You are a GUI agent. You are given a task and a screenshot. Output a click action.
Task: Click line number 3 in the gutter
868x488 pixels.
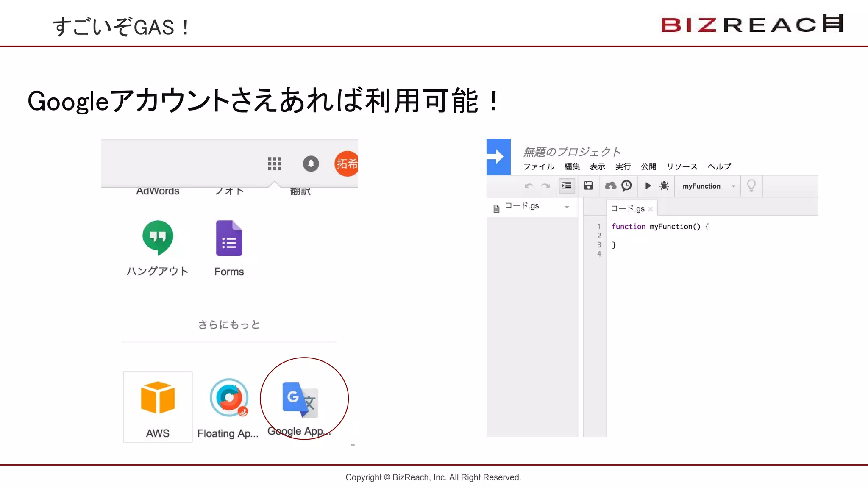click(x=599, y=245)
